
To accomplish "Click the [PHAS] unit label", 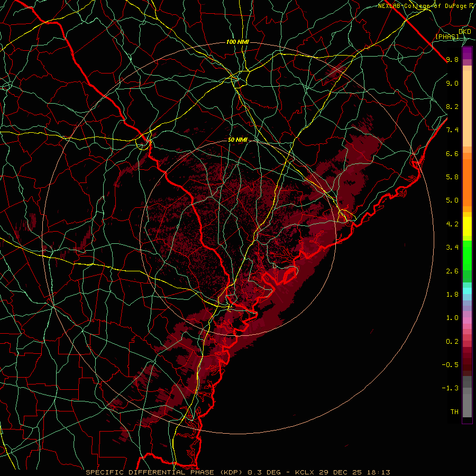I will (447, 36).
